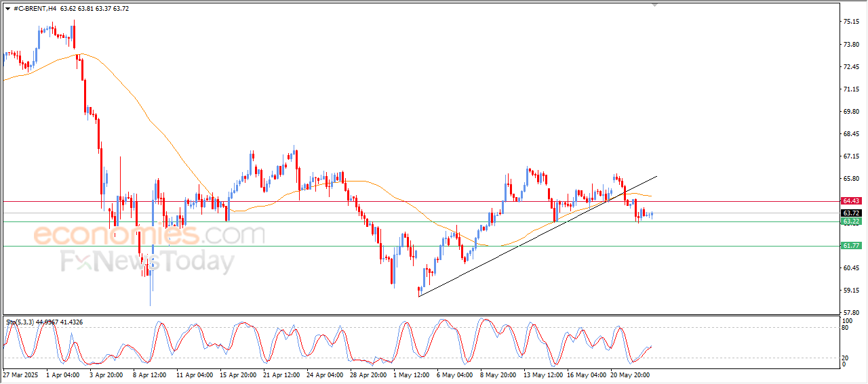Viewport: 868px width, 384px height.
Task: Click the 59.15 price axis value
Action: [x=852, y=290]
